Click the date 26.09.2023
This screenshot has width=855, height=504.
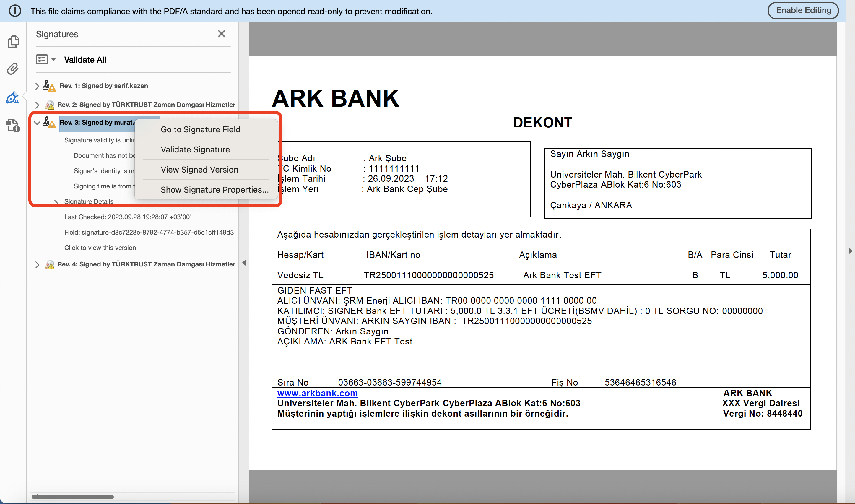(x=391, y=179)
